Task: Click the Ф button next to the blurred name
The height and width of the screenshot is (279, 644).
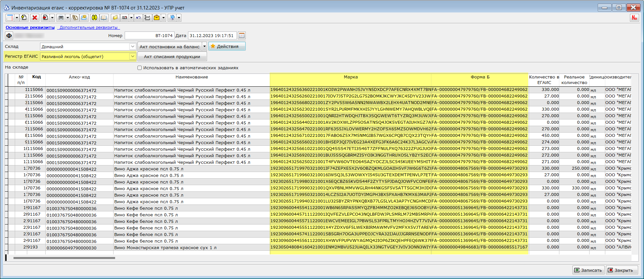Action: point(9,35)
